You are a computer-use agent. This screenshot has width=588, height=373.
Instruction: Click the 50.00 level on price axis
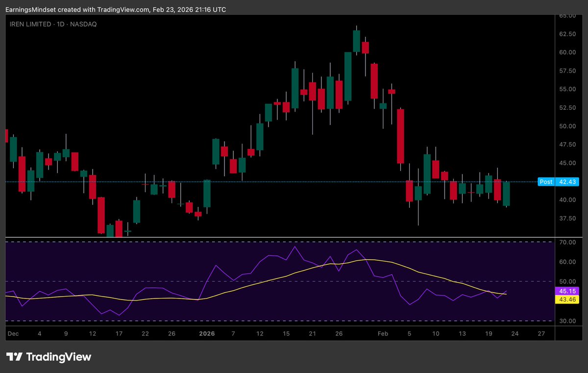567,126
